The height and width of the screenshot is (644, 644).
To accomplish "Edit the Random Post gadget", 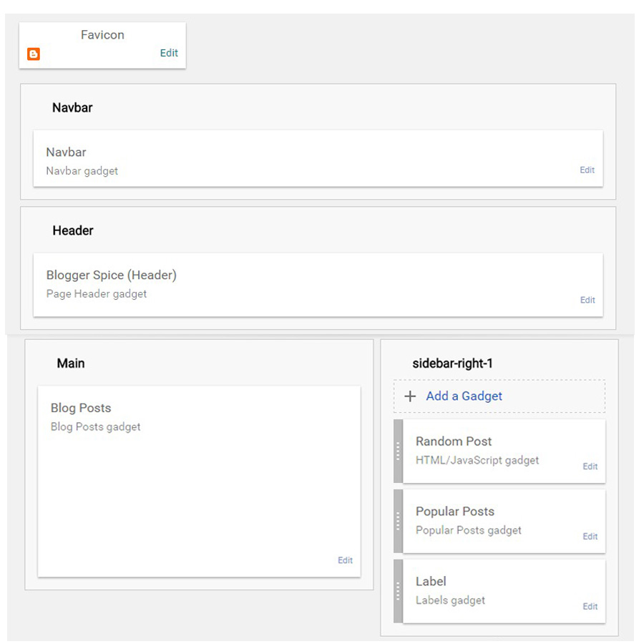I will click(x=590, y=466).
